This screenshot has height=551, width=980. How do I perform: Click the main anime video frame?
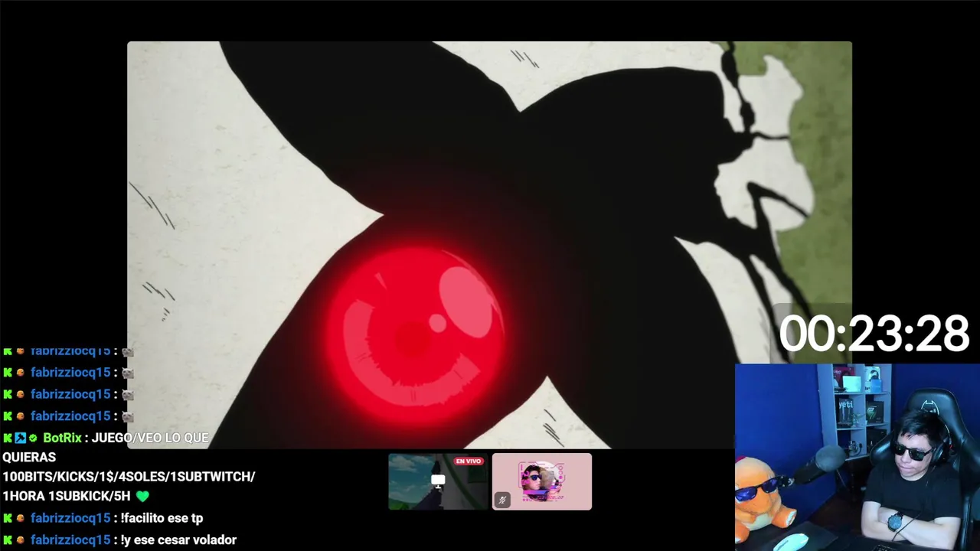pyautogui.click(x=489, y=245)
